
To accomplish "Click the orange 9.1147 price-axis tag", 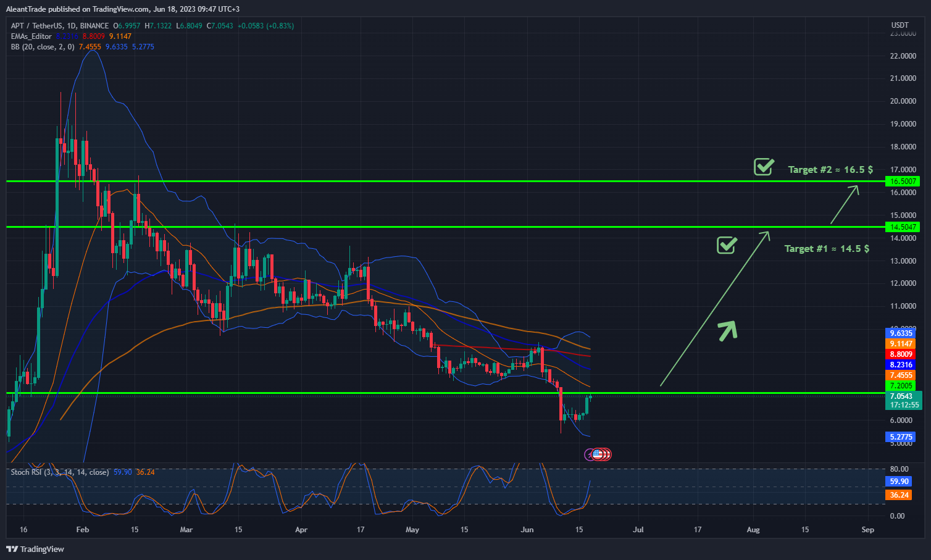I will [901, 344].
